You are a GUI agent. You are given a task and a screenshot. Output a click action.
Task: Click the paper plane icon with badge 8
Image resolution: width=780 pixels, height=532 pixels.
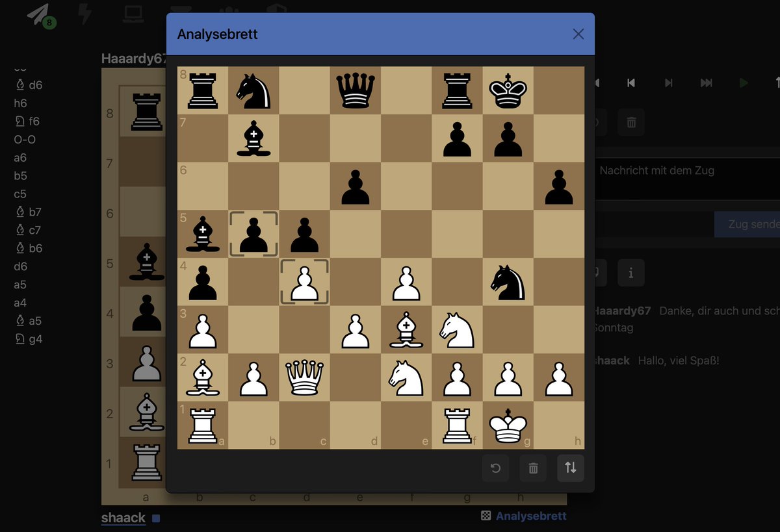38,15
